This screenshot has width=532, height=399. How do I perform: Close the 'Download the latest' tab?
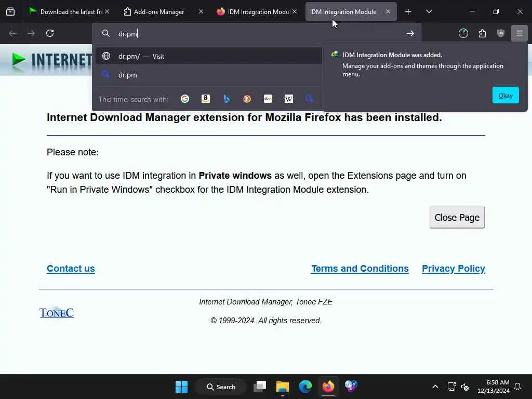pyautogui.click(x=107, y=11)
